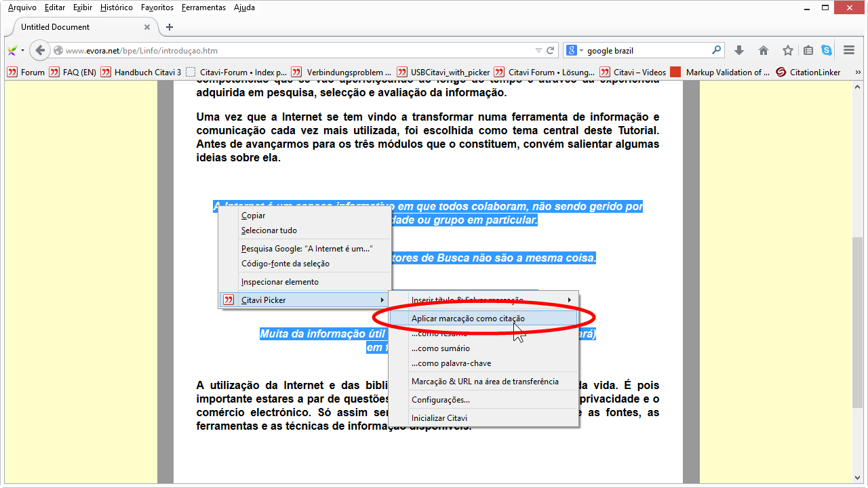Open Verbindungsproblem bookmark
This screenshot has height=488, width=868.
342,72
